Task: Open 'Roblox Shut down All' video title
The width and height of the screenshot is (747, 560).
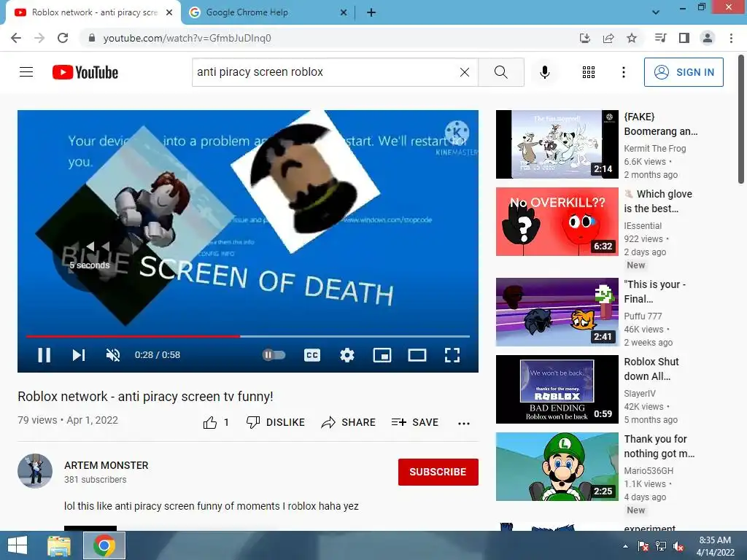Action: [x=651, y=368]
